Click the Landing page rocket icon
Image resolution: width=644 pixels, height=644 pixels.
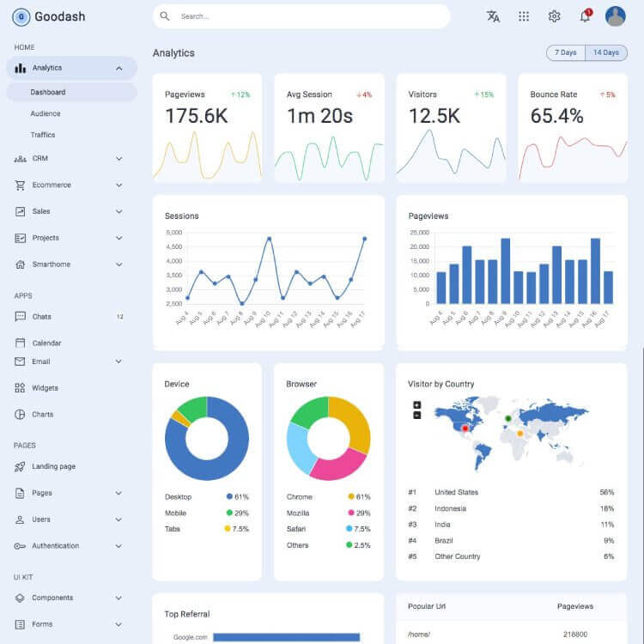(x=20, y=466)
